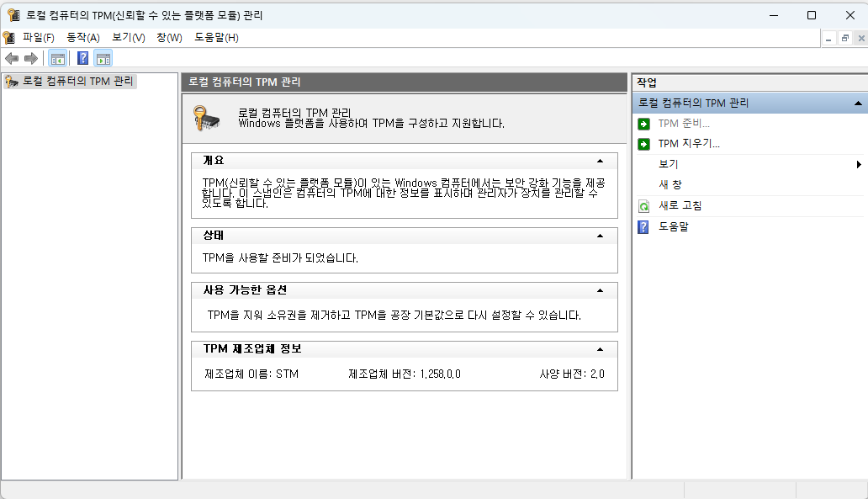Viewport: 868px width, 499px height.
Task: Click the TPM chip-and-key icon in the center header
Action: 206,118
